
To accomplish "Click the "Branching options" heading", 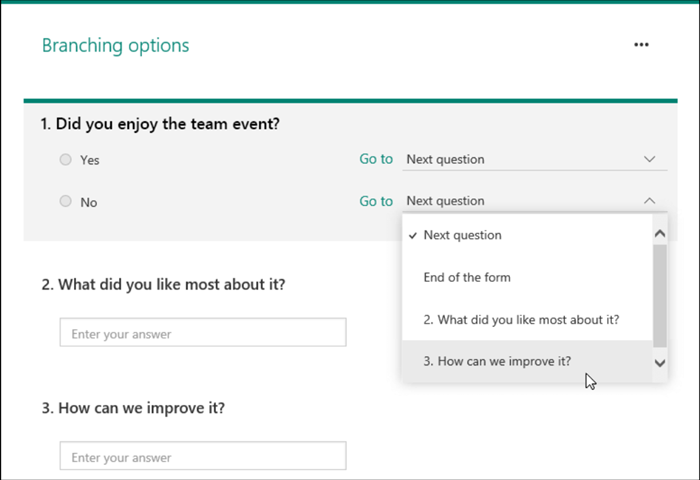I will point(115,45).
